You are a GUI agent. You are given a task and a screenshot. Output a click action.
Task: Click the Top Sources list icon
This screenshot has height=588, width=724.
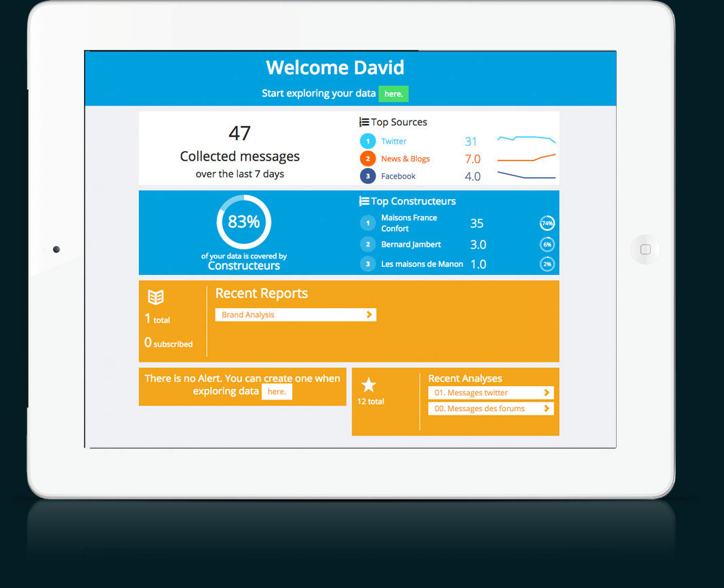(x=364, y=122)
